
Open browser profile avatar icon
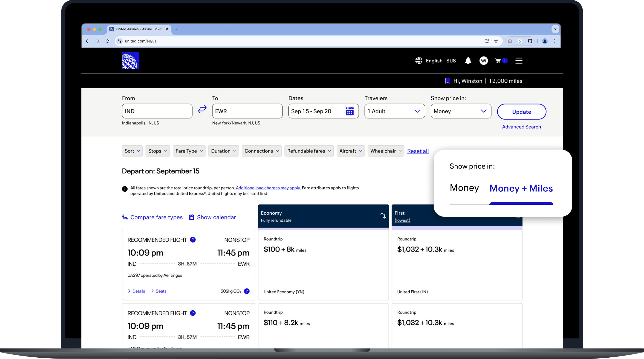point(545,41)
